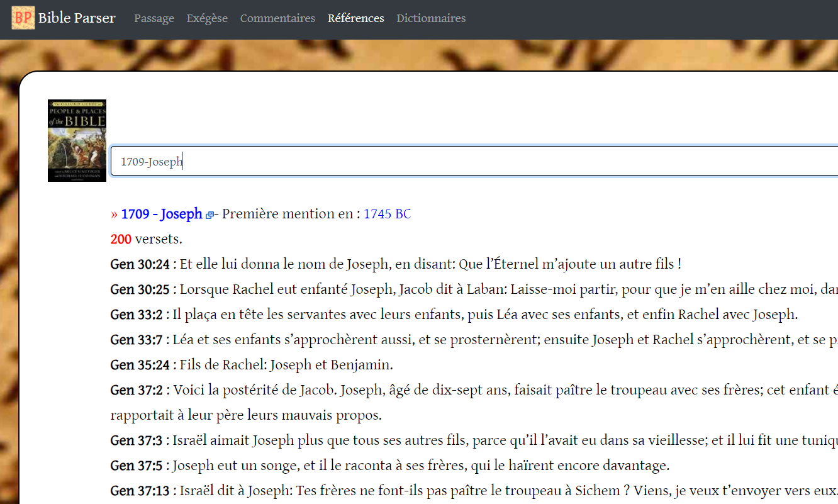The height and width of the screenshot is (504, 838).
Task: Click verse text 'Joseph eut un songe'
Action: pos(229,466)
